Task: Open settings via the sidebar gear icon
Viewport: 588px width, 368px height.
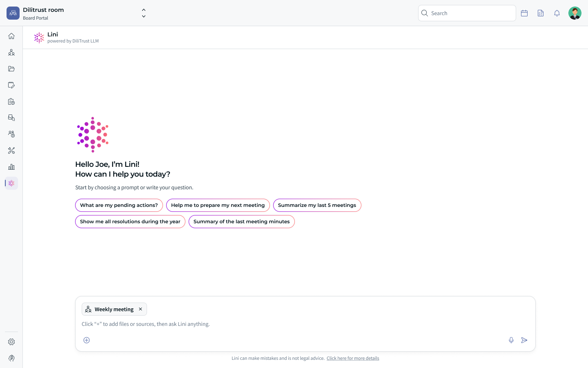Action: 11,342
